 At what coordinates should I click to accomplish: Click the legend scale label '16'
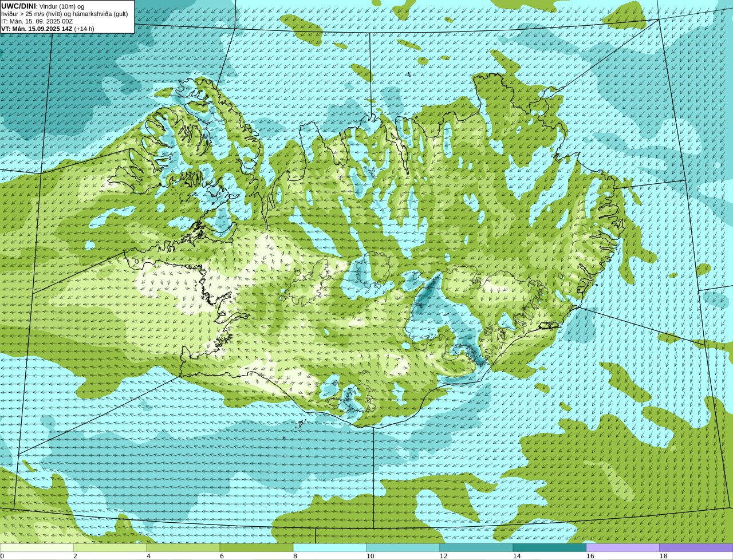tap(590, 556)
